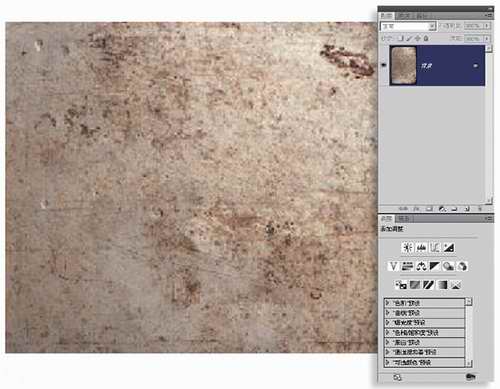
Task: Toggle lock transparent pixels in Layers panel
Action: tap(401, 39)
